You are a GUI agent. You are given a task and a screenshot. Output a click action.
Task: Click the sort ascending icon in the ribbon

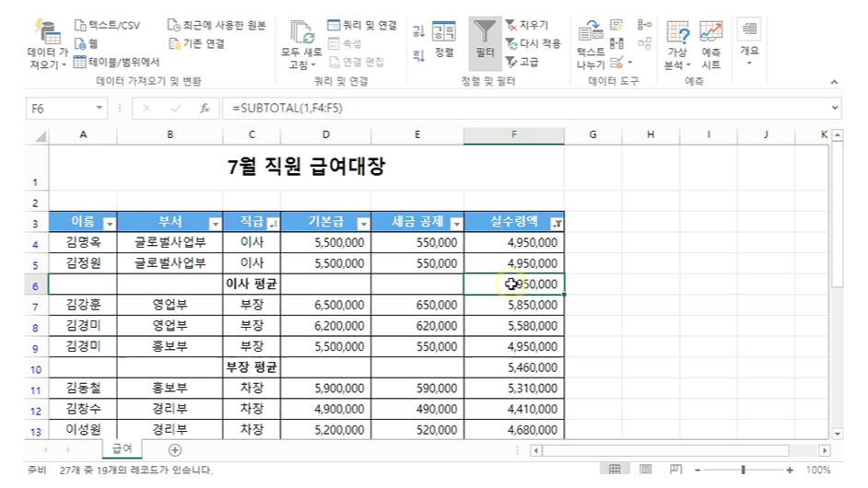coord(418,30)
